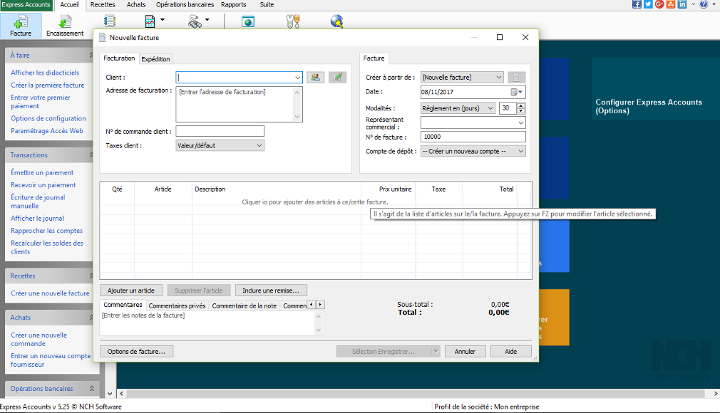Click the edit client pencil icon
The width and height of the screenshot is (720, 413).
[338, 77]
